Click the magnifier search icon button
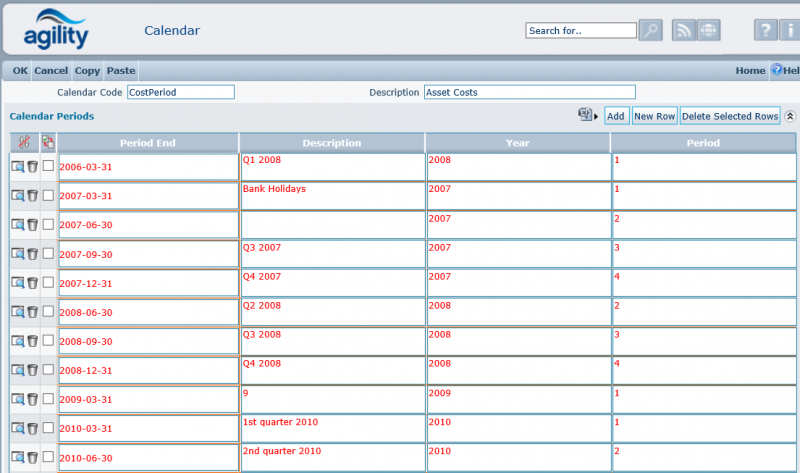800x473 pixels. tap(650, 30)
